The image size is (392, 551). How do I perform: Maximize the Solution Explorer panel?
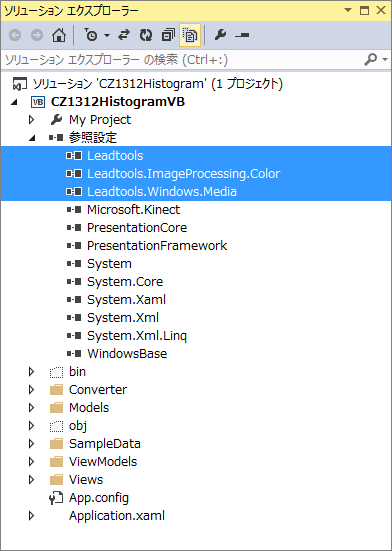[x=365, y=10]
